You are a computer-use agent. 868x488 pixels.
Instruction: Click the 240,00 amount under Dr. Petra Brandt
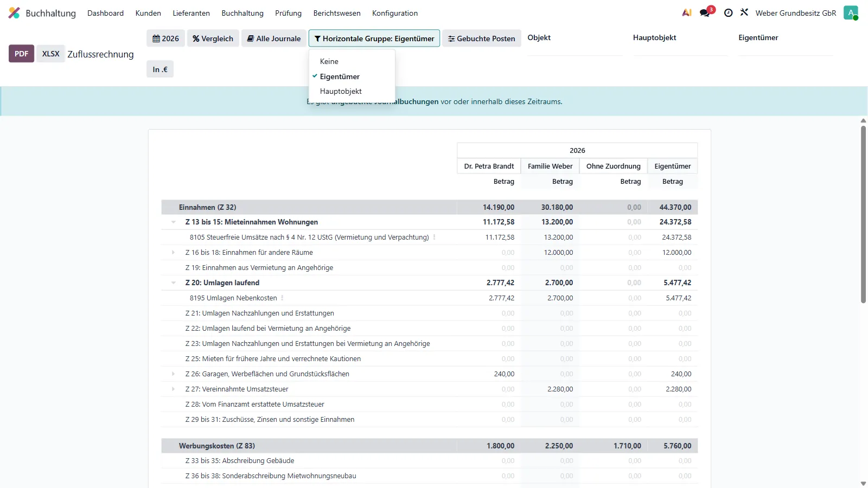coord(504,374)
